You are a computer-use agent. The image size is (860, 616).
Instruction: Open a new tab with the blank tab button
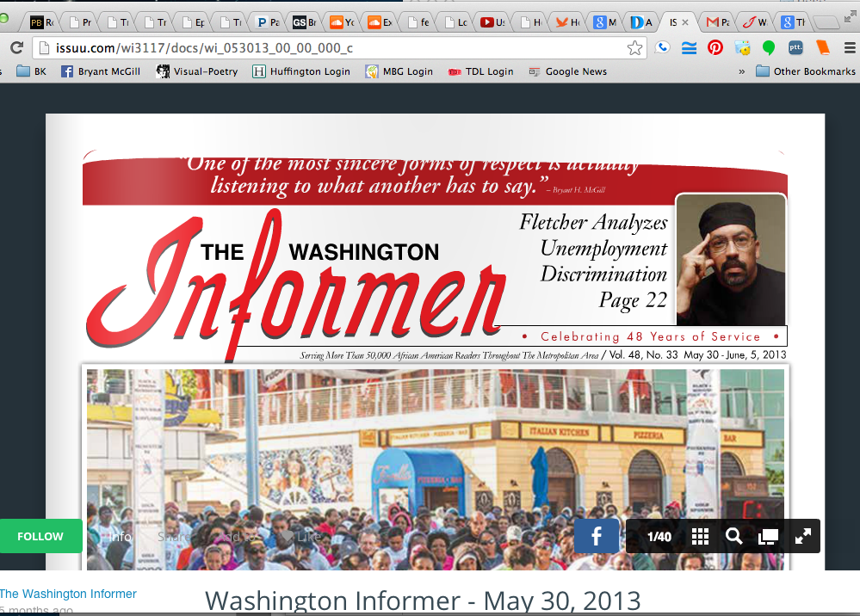(x=826, y=22)
